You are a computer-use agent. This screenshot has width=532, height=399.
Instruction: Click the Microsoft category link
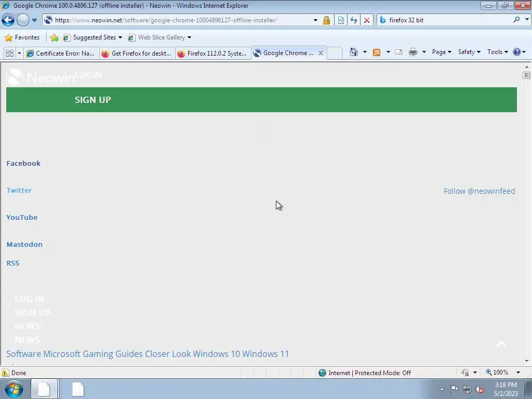(62, 353)
